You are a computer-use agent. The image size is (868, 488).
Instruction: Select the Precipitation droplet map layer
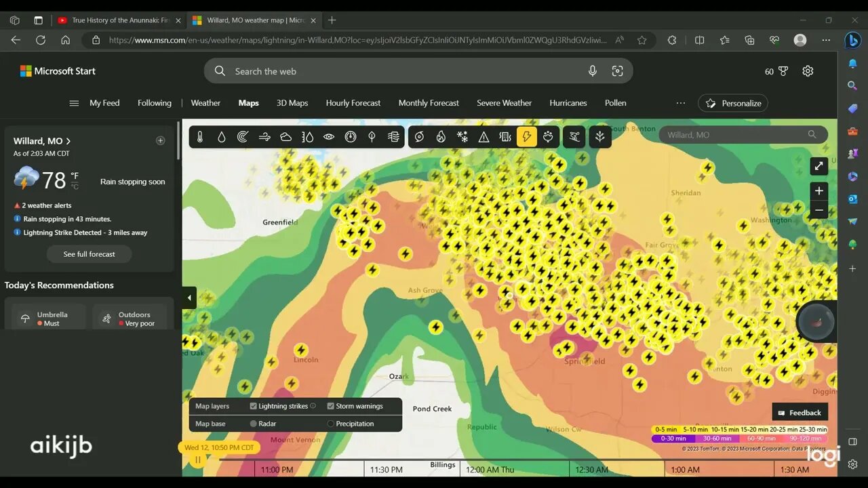click(x=222, y=137)
